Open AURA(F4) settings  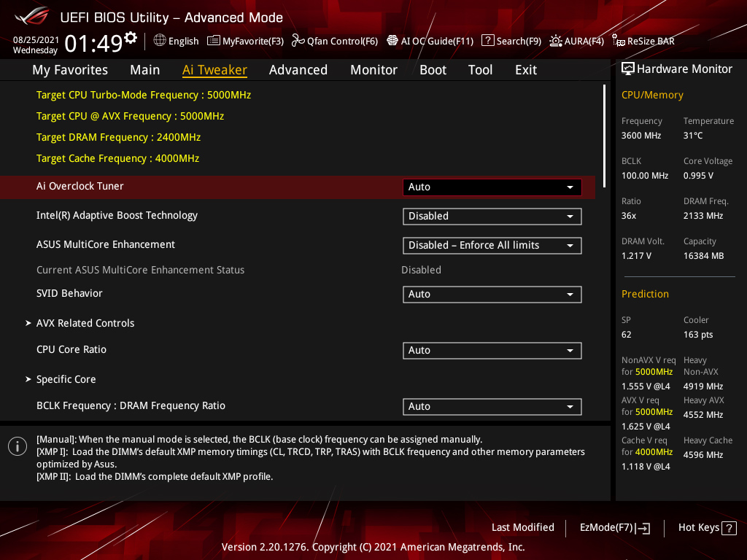[x=584, y=41]
